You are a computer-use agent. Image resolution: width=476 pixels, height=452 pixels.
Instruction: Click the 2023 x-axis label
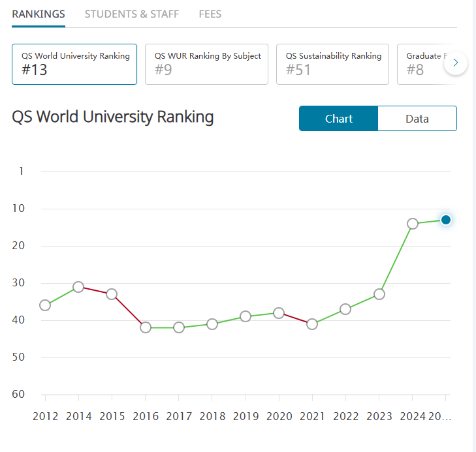pos(379,417)
